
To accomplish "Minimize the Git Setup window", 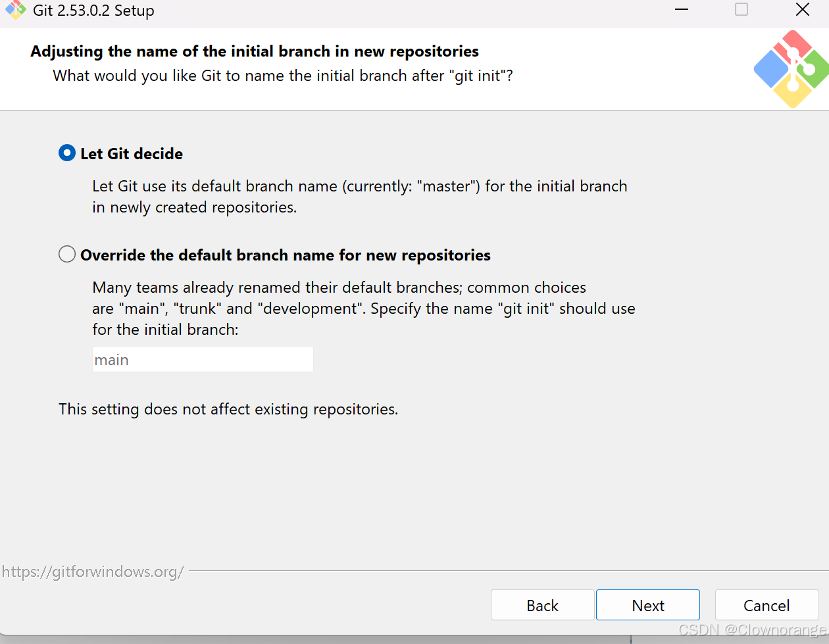I will [x=682, y=10].
